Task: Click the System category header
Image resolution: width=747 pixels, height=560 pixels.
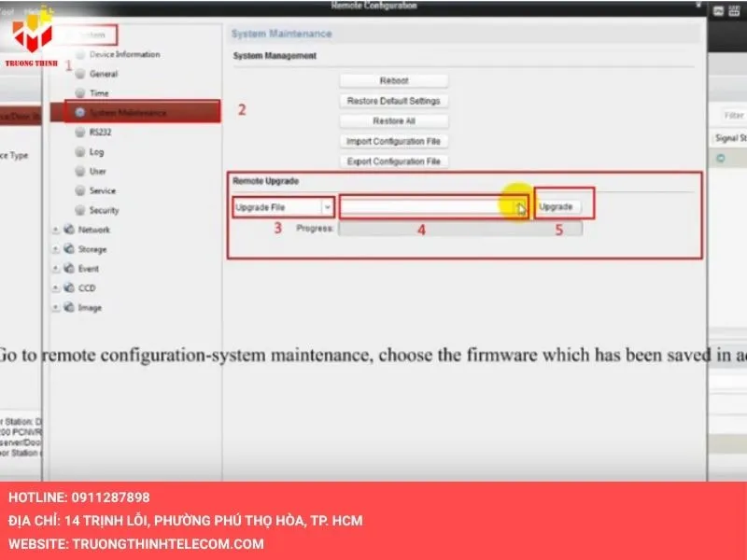Action: (x=91, y=35)
